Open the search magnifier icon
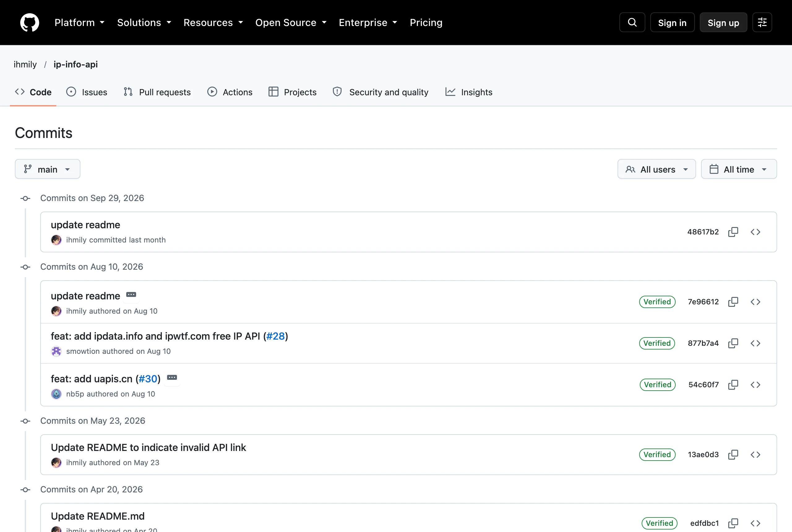Screen dimensions: 792x532 click(x=632, y=22)
